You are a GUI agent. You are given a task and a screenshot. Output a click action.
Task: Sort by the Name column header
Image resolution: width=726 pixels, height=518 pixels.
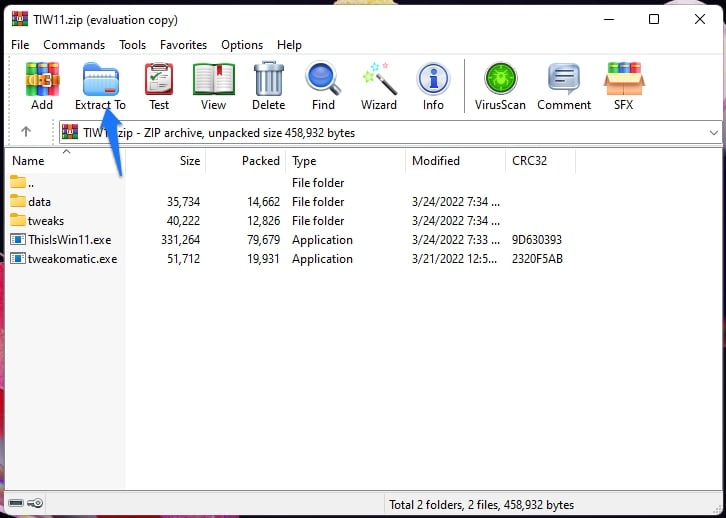tap(65, 161)
